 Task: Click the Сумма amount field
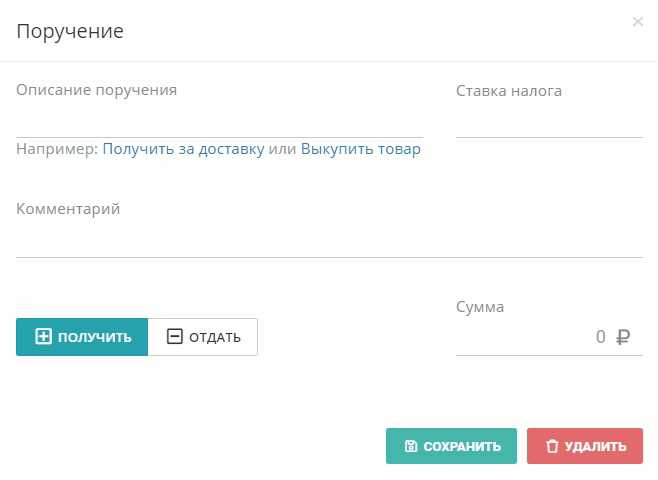[549, 337]
